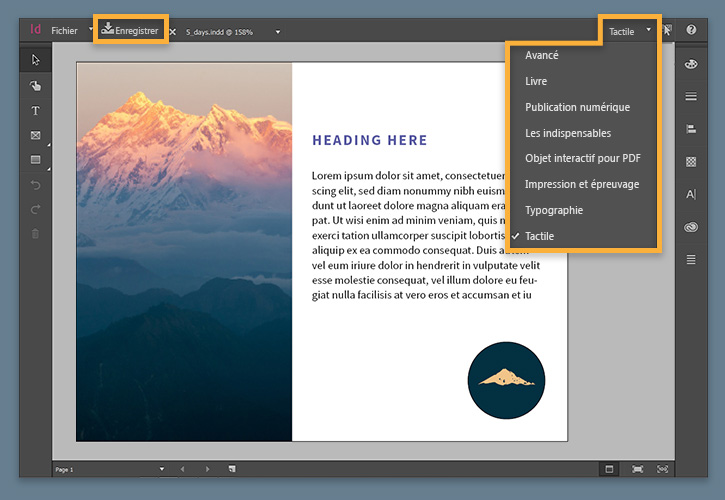
Task: Choose Objet interactif pour PDF workspace
Action: tap(583, 158)
